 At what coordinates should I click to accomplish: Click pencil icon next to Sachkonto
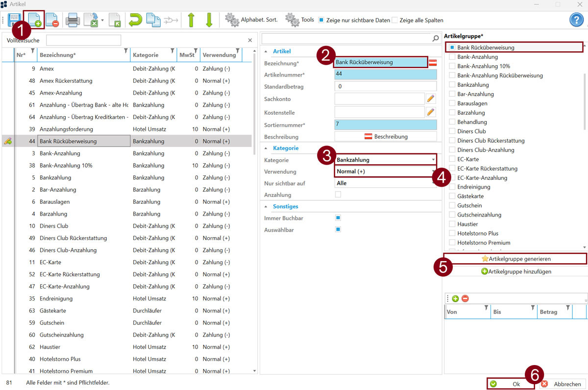(431, 99)
